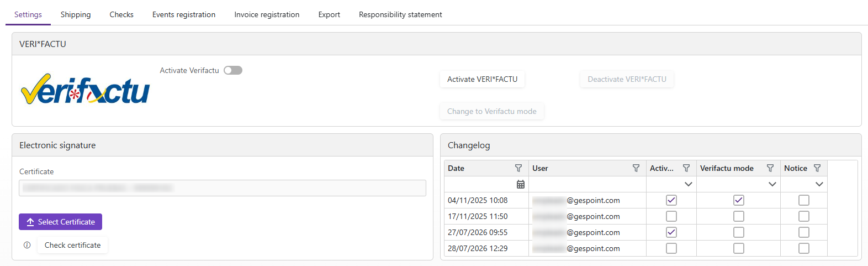This screenshot has width=868, height=266.
Task: Sort by the Notice column header
Action: [x=796, y=168]
